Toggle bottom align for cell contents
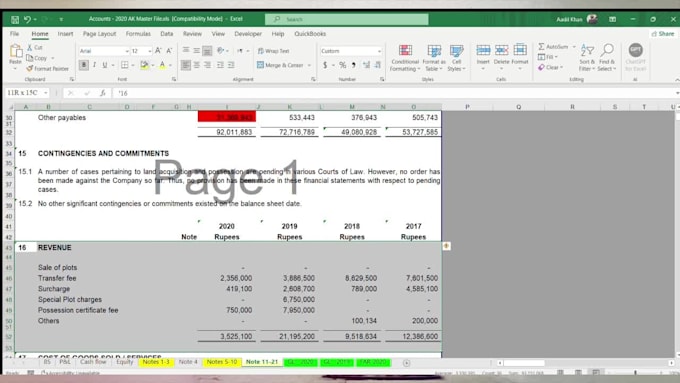The image size is (680, 383). (207, 51)
